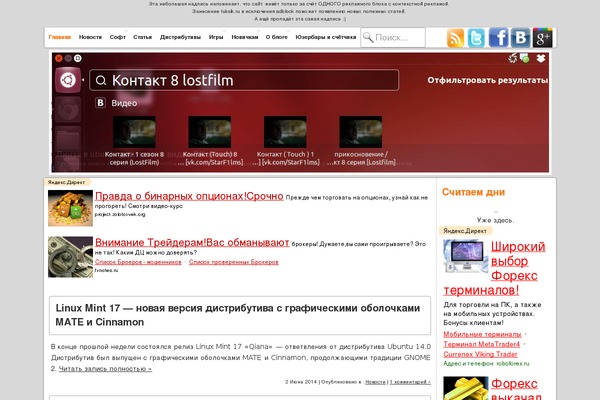
Task: Open the Игры menu item
Action: coord(216,37)
